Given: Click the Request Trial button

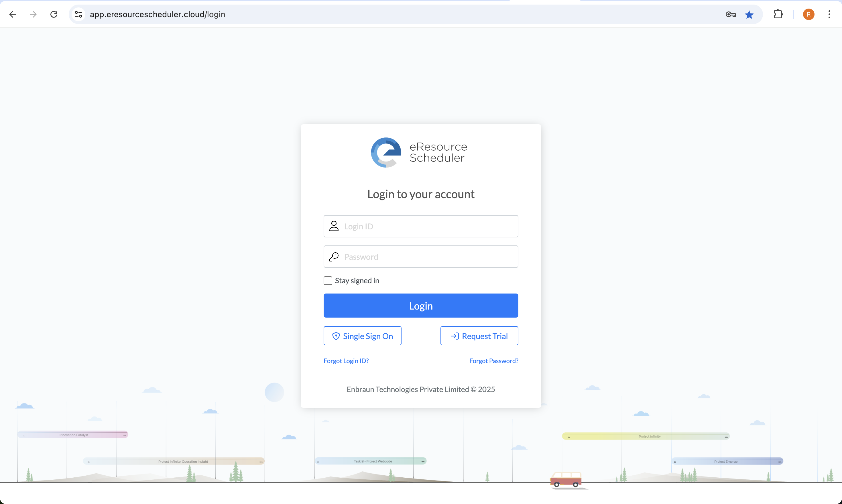Looking at the screenshot, I should pyautogui.click(x=479, y=336).
